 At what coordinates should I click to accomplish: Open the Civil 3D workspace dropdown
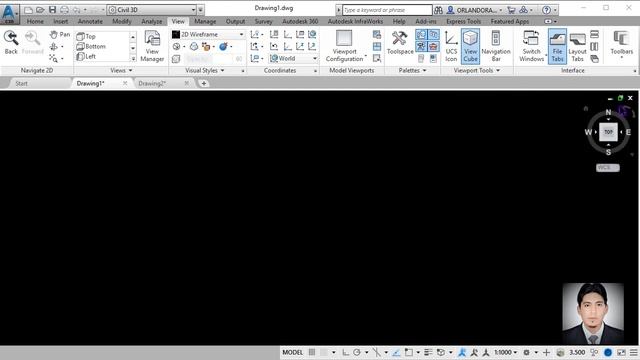152,9
